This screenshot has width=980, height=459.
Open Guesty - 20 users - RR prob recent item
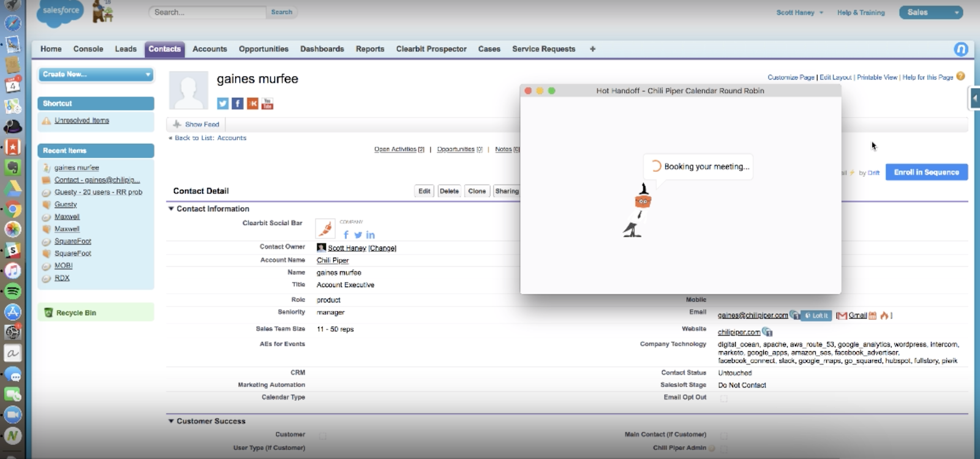[x=98, y=192]
